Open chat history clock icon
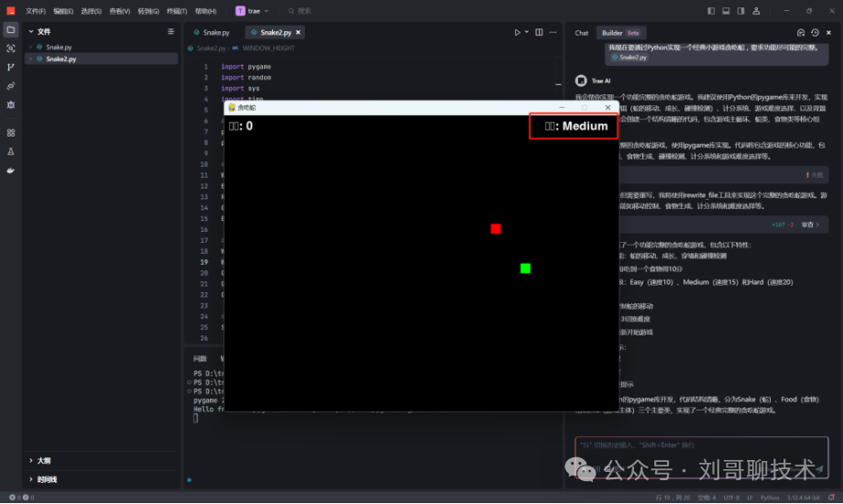The image size is (843, 504). tap(815, 32)
